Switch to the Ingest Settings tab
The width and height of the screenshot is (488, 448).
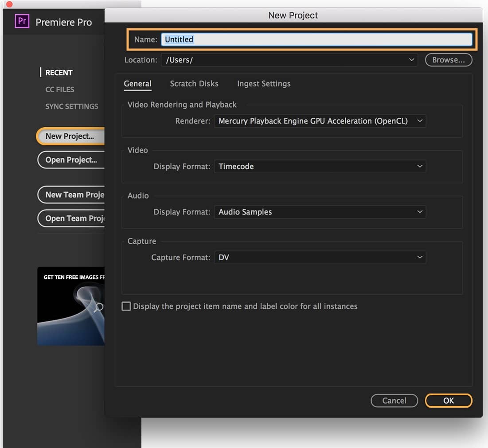[x=264, y=84]
